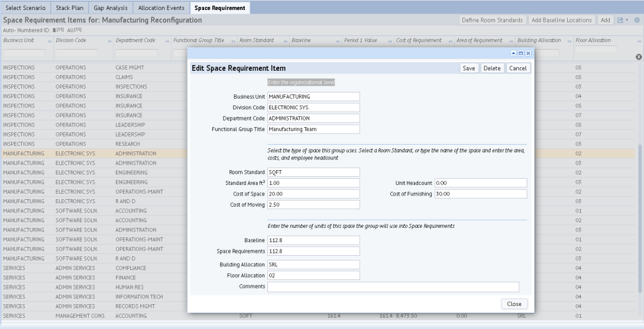Delete the space requirement item

tap(491, 68)
